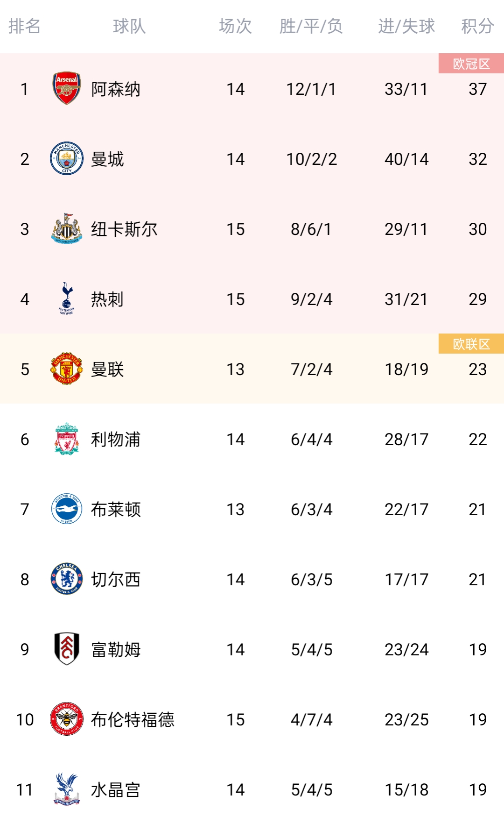The width and height of the screenshot is (504, 831).
Task: Select the Brighton club logo
Action: coord(67,509)
